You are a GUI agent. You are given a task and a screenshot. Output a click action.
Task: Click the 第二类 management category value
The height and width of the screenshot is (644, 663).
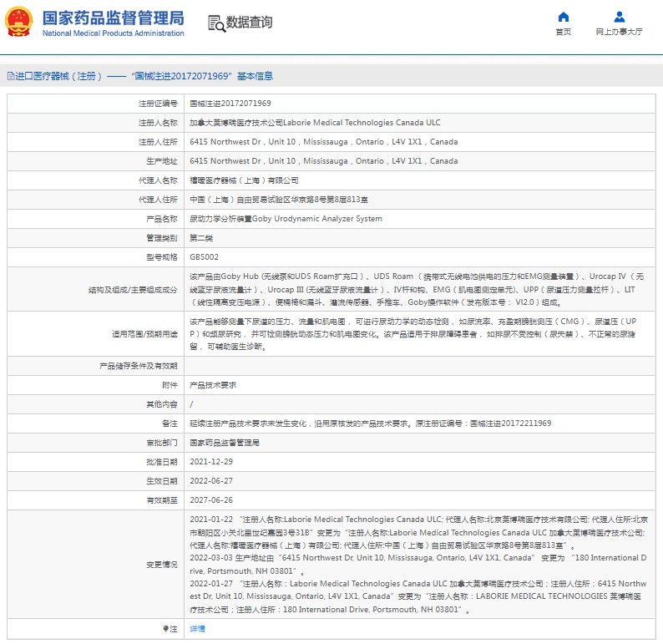coord(201,238)
